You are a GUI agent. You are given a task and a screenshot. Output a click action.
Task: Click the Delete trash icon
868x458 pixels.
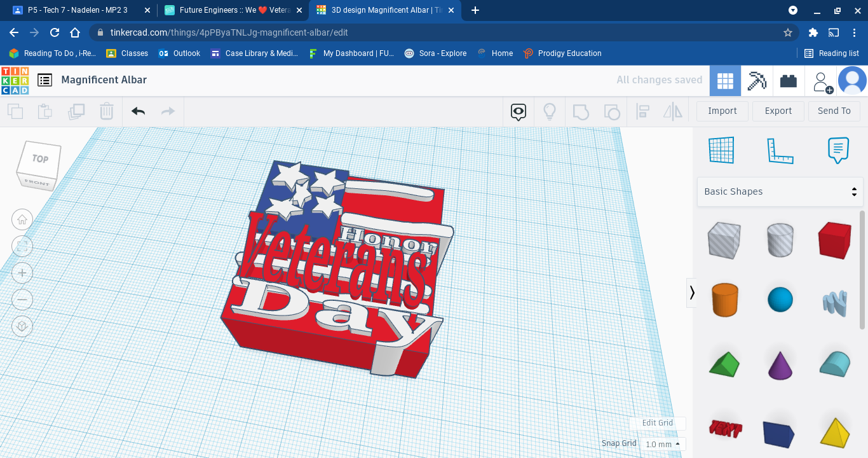pos(106,111)
